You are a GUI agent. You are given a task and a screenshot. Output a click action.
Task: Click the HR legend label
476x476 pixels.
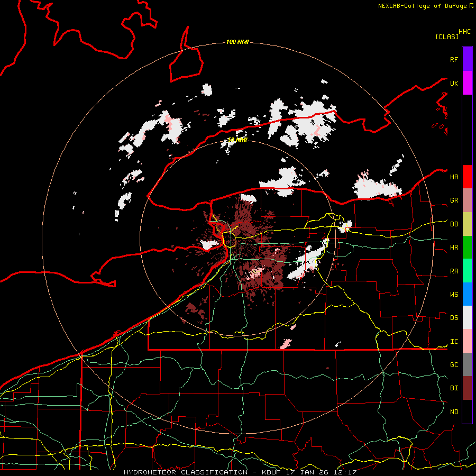click(x=454, y=248)
